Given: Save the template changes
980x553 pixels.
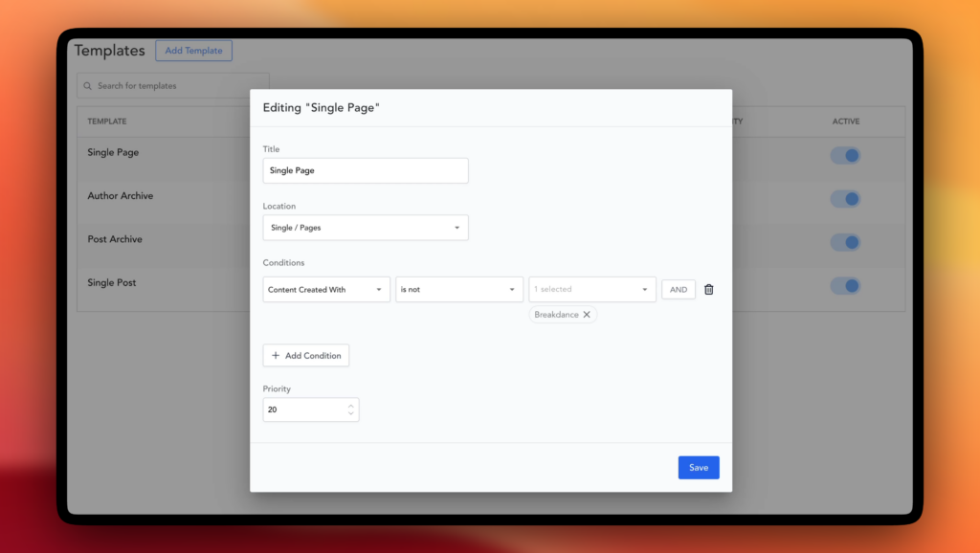Looking at the screenshot, I should (x=698, y=468).
